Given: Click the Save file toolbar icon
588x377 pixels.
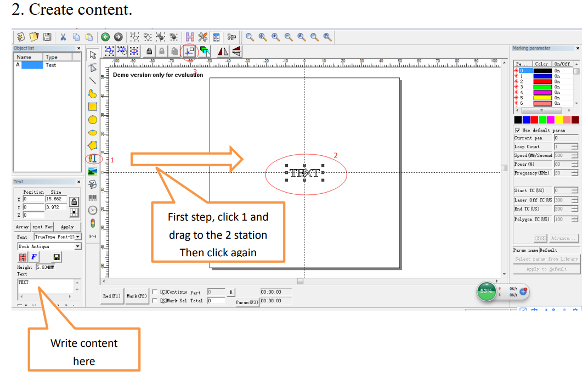Looking at the screenshot, I should 47,37.
